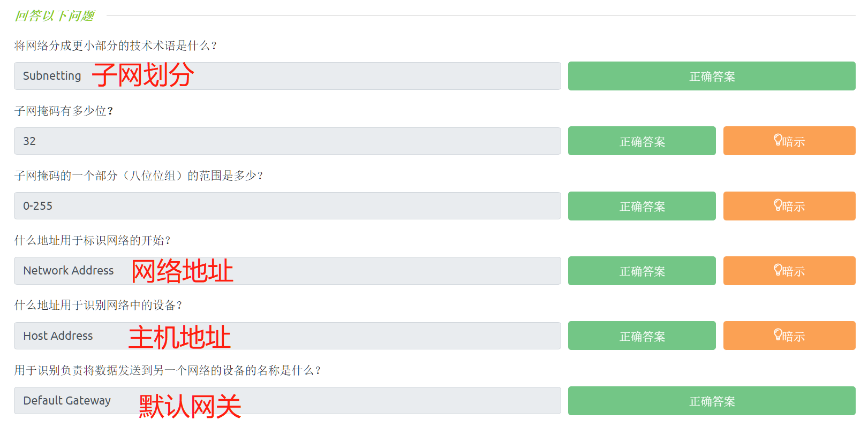Viewport: 868px width, 427px height.
Task: Click the lightbulb hint icon for the subnet mask bits question
Action: click(778, 140)
